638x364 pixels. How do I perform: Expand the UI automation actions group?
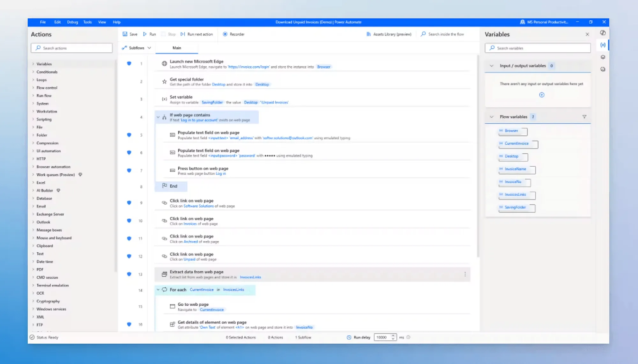[33, 151]
